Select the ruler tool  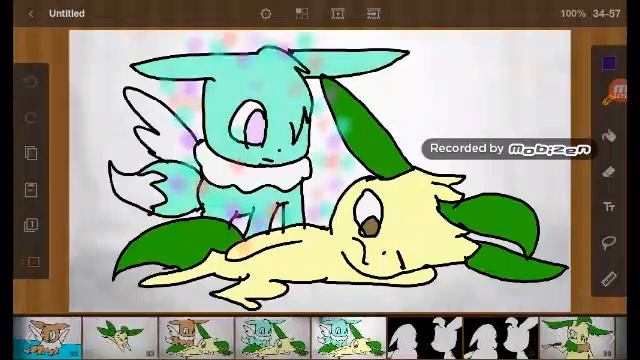pos(609,279)
